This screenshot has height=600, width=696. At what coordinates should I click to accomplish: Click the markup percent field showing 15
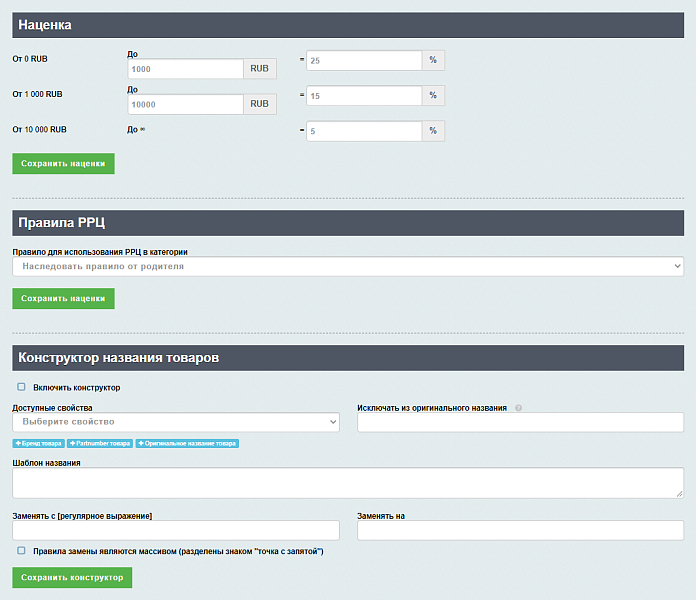[364, 96]
